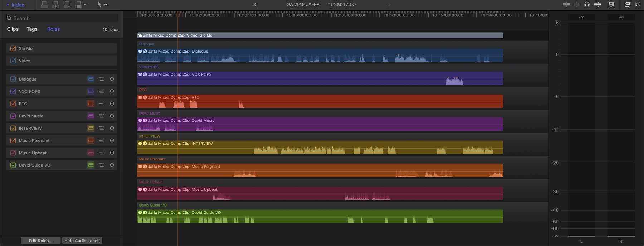Show the Dialogue role audio lane
Viewport: 644px width, 246px height.
(x=91, y=79)
